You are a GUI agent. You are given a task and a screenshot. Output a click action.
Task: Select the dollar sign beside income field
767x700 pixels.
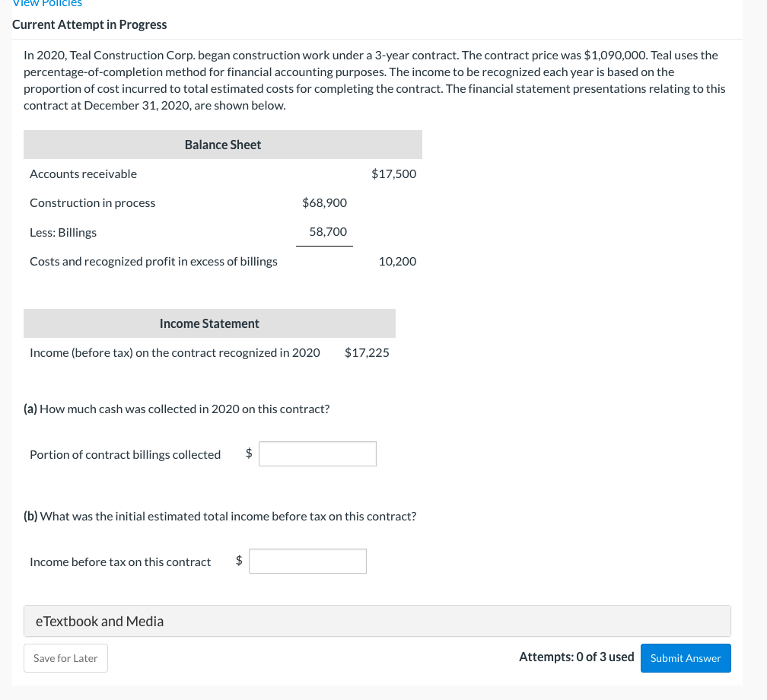(238, 561)
